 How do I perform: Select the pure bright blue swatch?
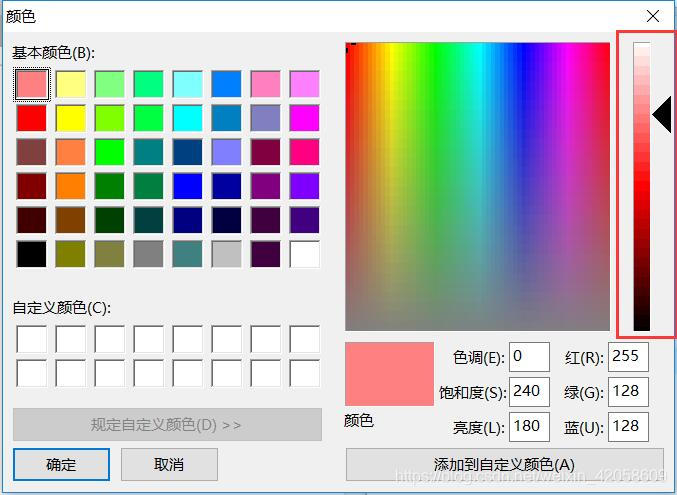(187, 186)
